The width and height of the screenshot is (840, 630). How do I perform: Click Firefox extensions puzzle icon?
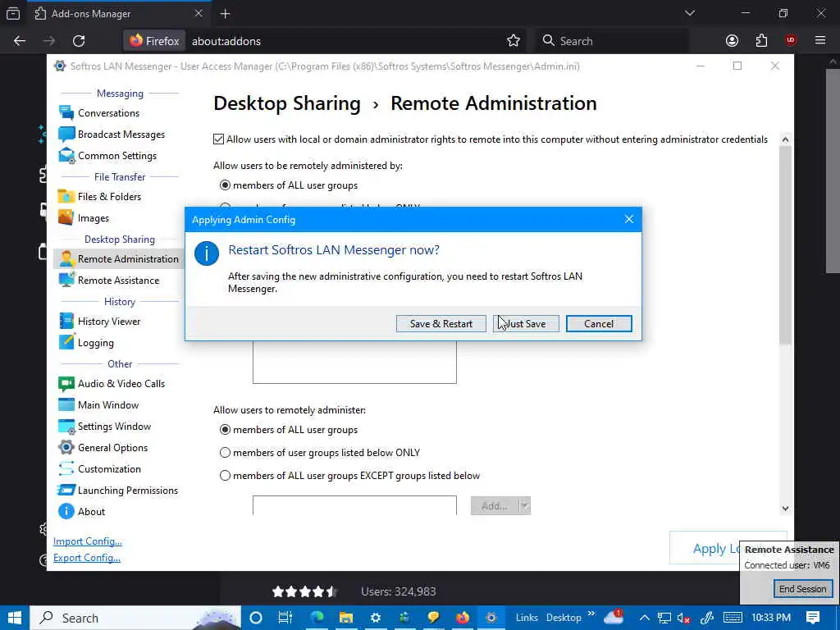click(761, 41)
